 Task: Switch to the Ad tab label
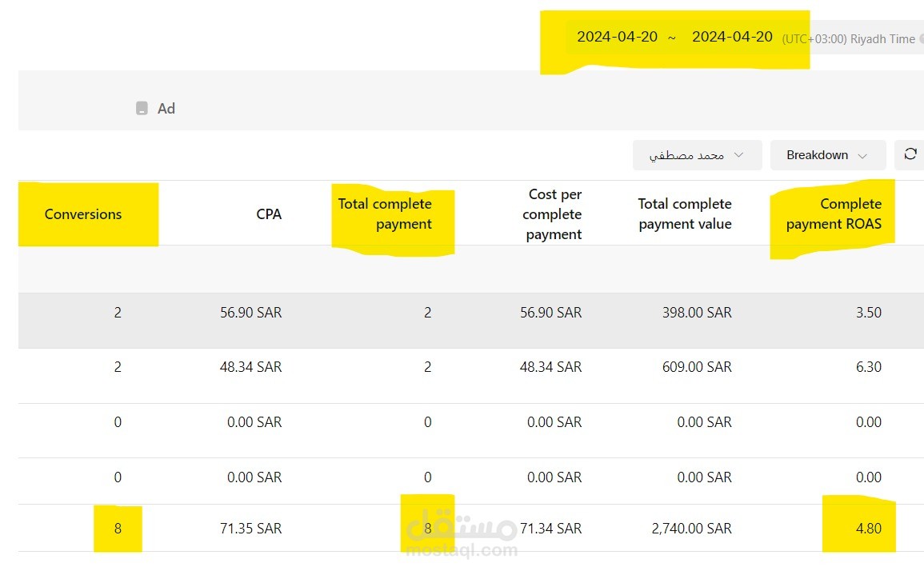coord(166,109)
